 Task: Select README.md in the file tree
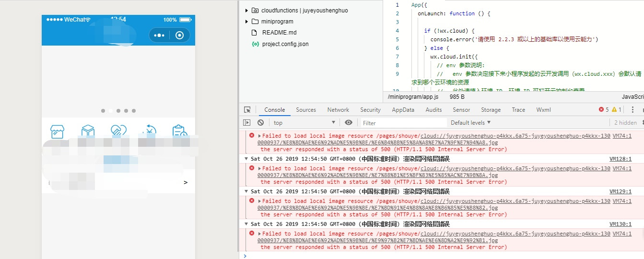279,33
